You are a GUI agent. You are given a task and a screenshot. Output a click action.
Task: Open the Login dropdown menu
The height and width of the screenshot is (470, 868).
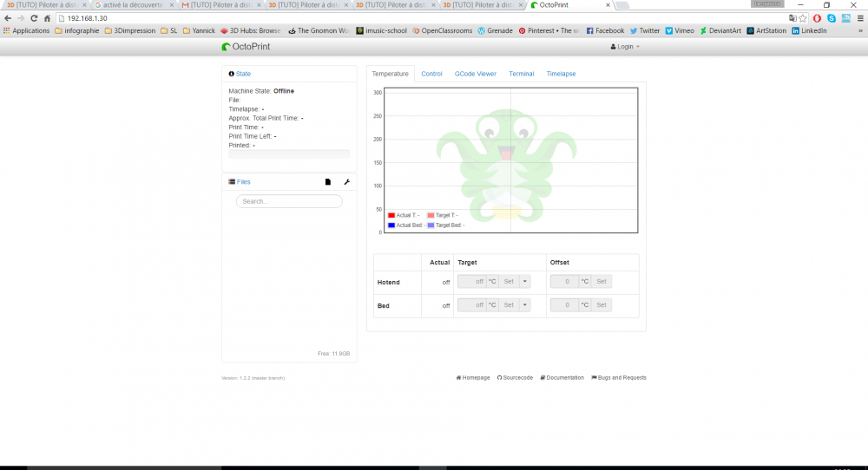(x=625, y=47)
